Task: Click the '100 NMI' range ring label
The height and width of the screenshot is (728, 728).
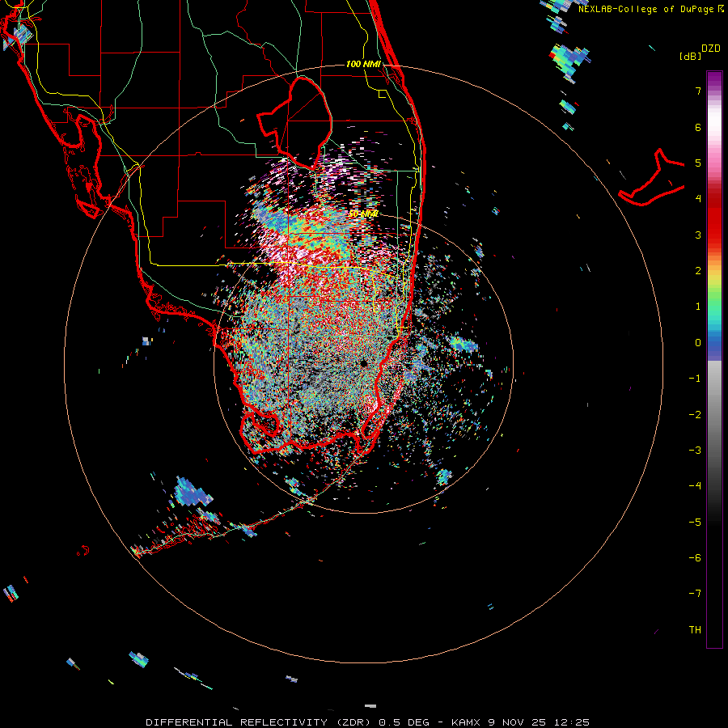Action: pyautogui.click(x=363, y=64)
